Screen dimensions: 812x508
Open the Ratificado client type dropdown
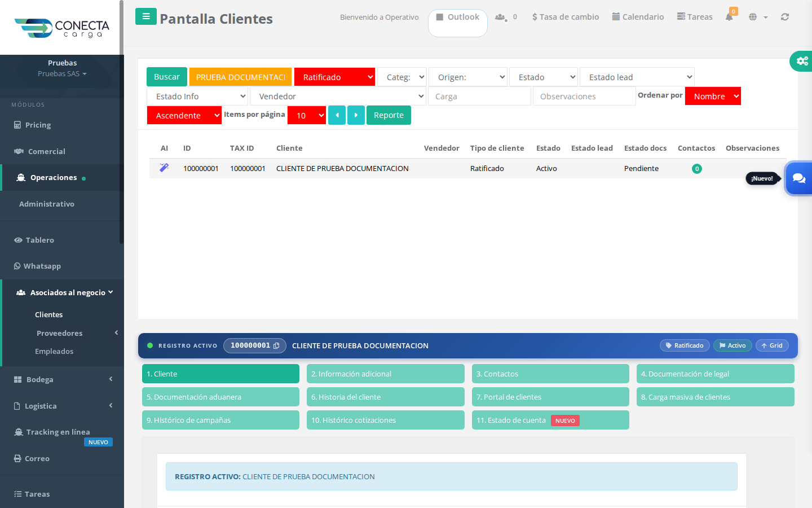click(335, 77)
